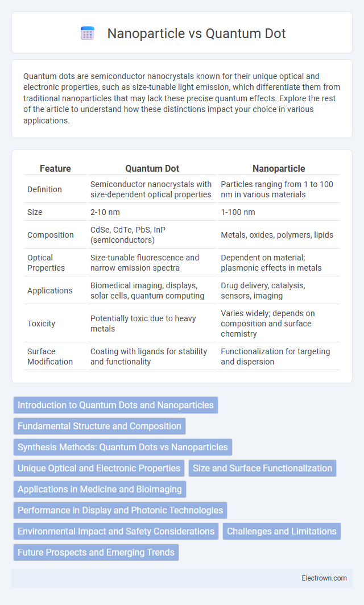Jump to Applications in Medicine and Bioimaging
This screenshot has width=364, height=605.
[100, 489]
